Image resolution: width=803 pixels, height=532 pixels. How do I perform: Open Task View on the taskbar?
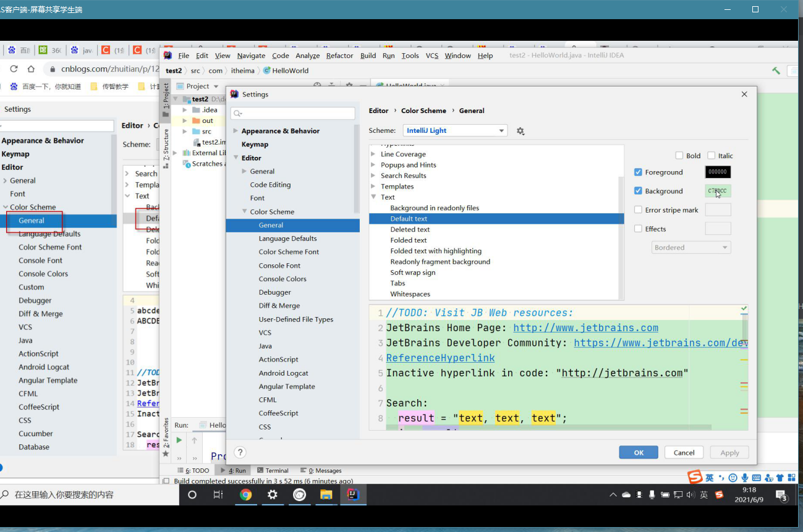click(x=218, y=494)
